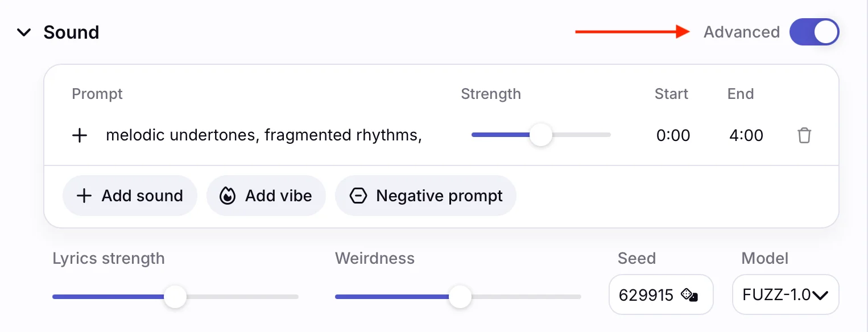Click the plus icon on Add sound

pos(84,196)
